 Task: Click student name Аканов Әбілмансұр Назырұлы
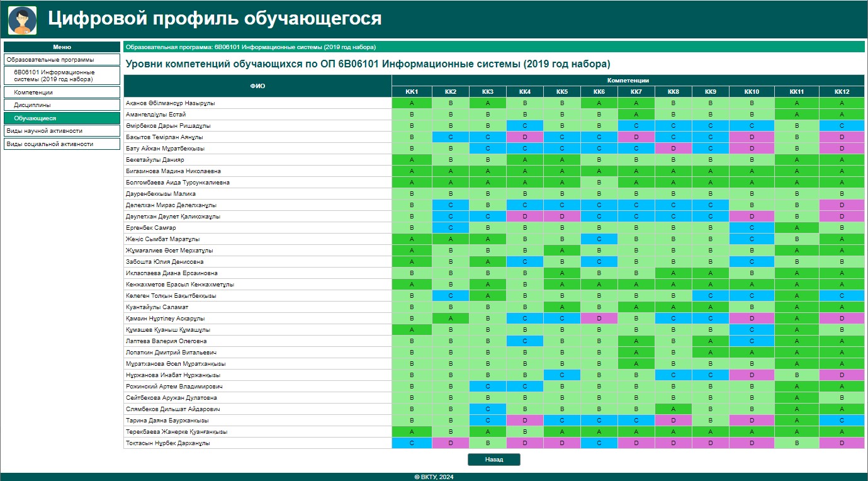[171, 103]
